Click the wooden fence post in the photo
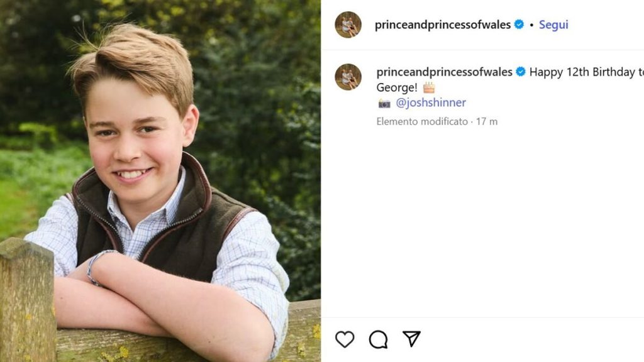This screenshot has height=362, width=644. click(x=26, y=302)
